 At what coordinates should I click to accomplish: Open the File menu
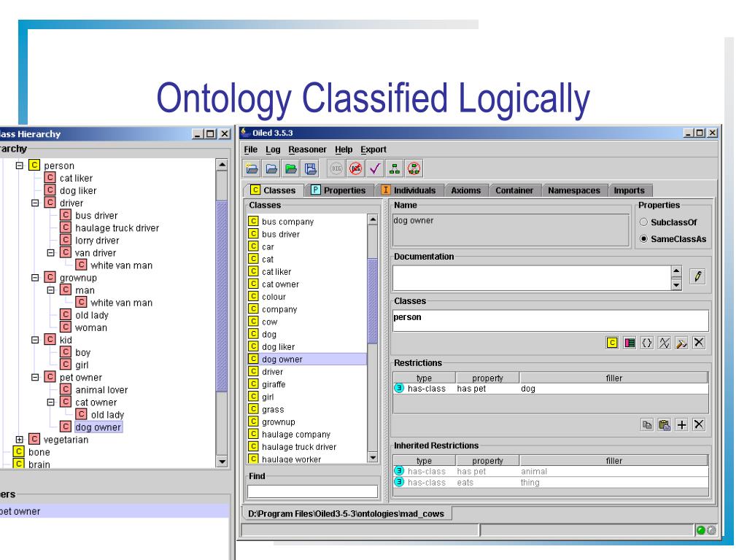coord(251,149)
